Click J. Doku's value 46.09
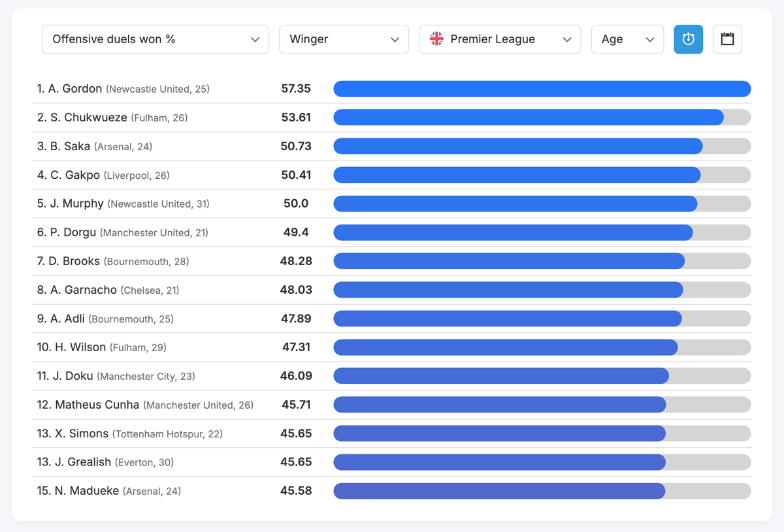This screenshot has width=784, height=532. tap(296, 376)
